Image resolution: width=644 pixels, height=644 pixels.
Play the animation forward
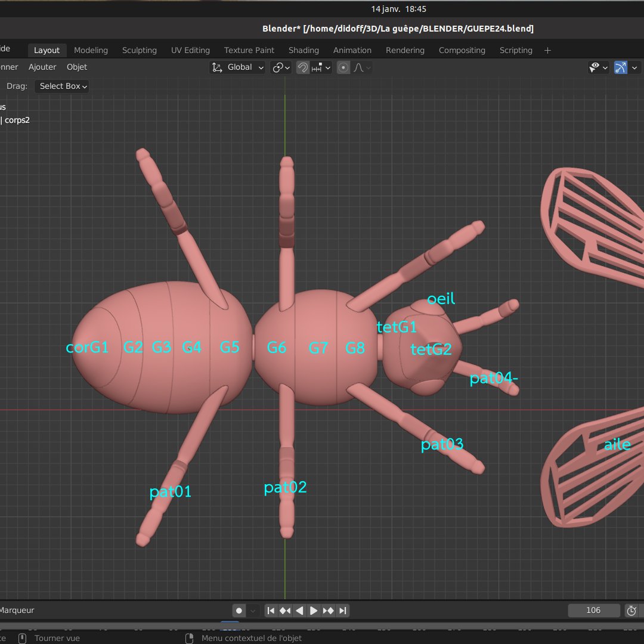click(x=314, y=611)
